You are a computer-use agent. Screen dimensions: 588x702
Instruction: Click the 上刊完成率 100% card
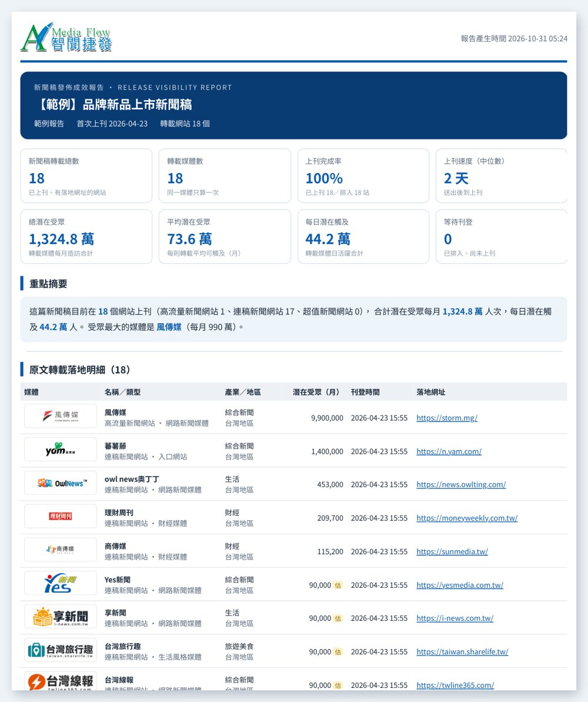(x=363, y=176)
